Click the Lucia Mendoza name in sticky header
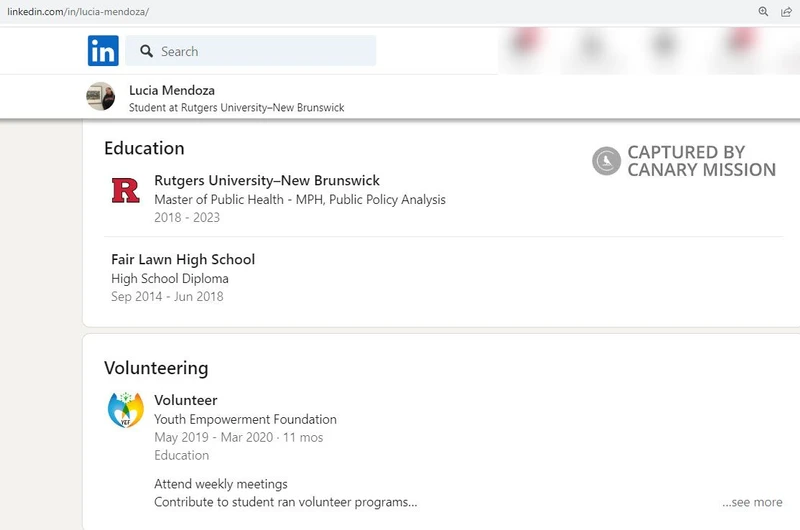 click(172, 90)
